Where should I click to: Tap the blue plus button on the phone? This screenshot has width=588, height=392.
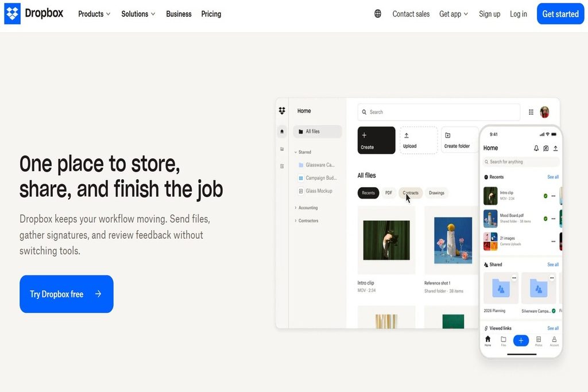click(x=521, y=340)
